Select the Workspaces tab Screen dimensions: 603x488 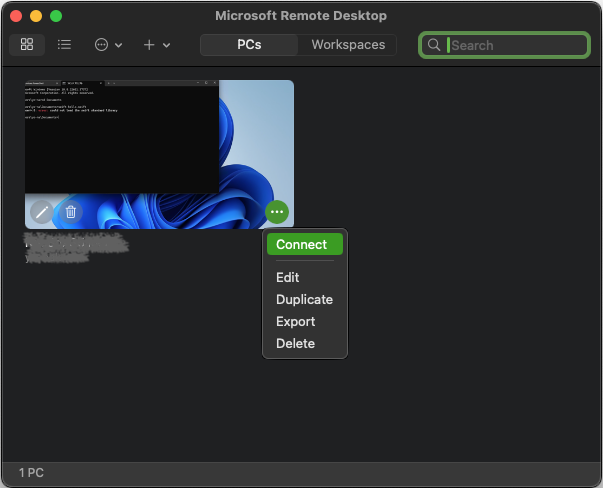click(348, 45)
